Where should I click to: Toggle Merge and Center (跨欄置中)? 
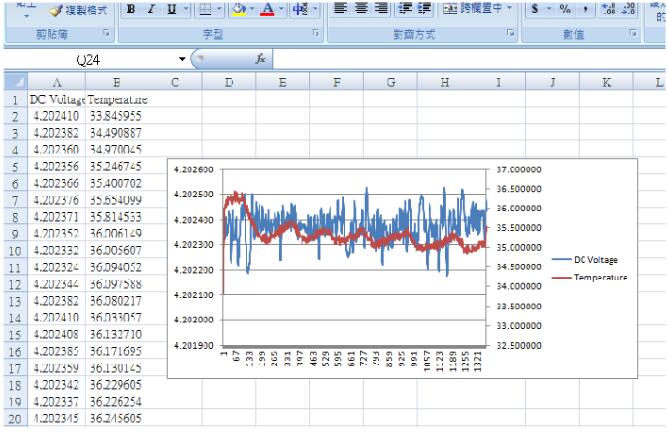472,8
